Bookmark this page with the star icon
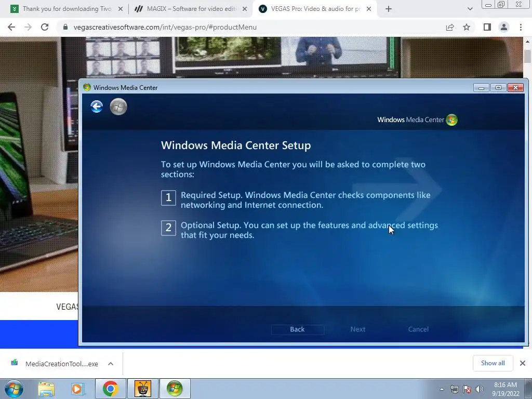532x399 pixels. pos(467,27)
